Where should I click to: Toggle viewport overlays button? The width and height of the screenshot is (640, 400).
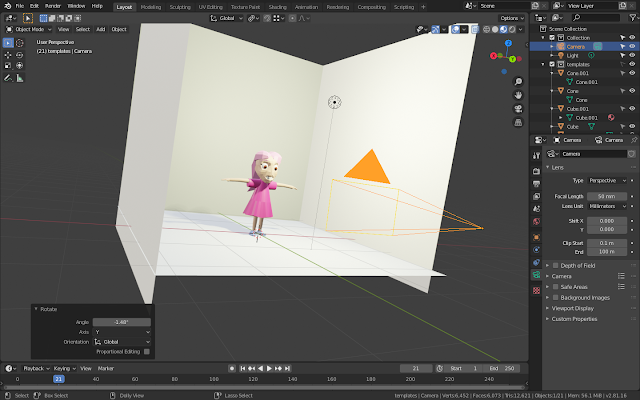point(456,29)
